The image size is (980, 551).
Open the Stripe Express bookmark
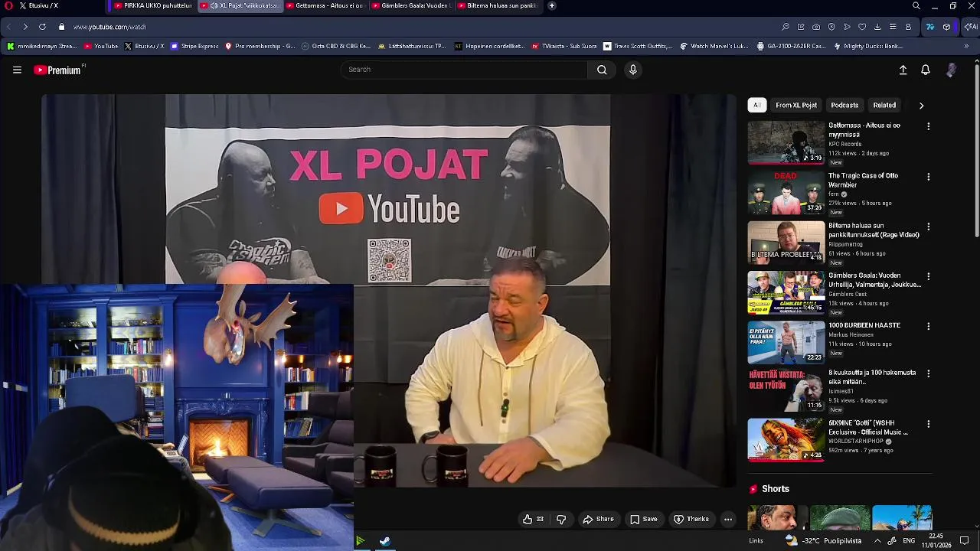[x=194, y=46]
